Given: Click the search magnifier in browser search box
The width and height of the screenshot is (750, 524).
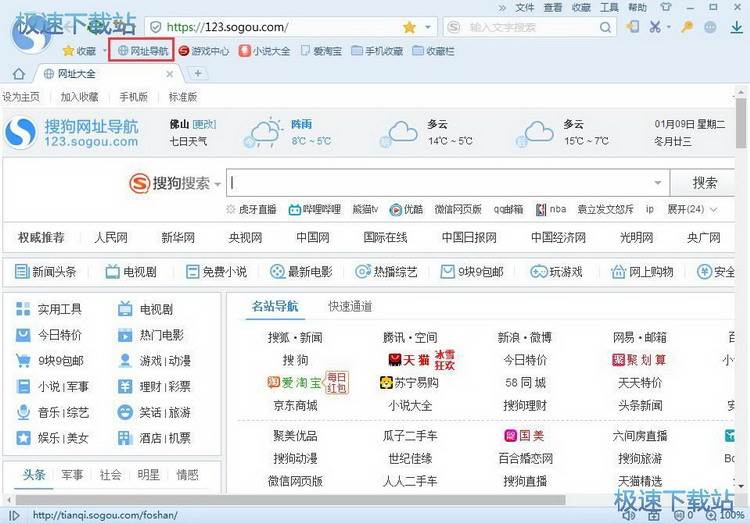Looking at the screenshot, I should click(x=605, y=27).
